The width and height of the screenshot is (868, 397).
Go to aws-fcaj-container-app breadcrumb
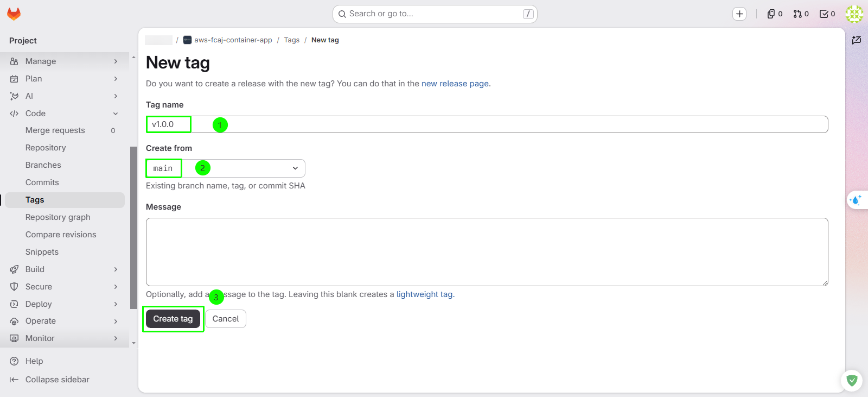233,40
